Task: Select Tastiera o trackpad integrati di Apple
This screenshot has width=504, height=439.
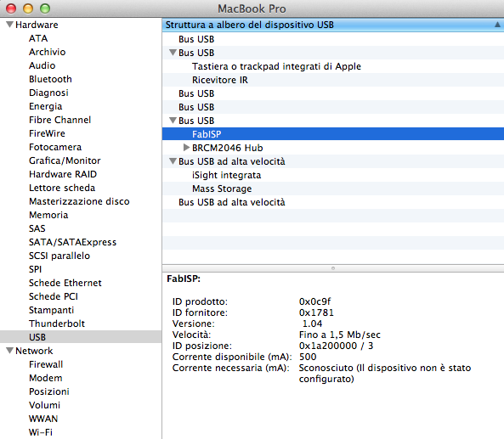Action: pos(333,66)
